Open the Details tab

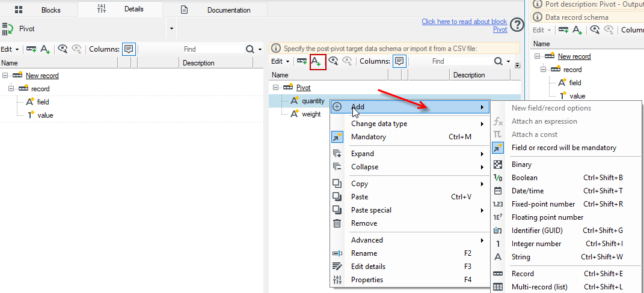[x=120, y=8]
